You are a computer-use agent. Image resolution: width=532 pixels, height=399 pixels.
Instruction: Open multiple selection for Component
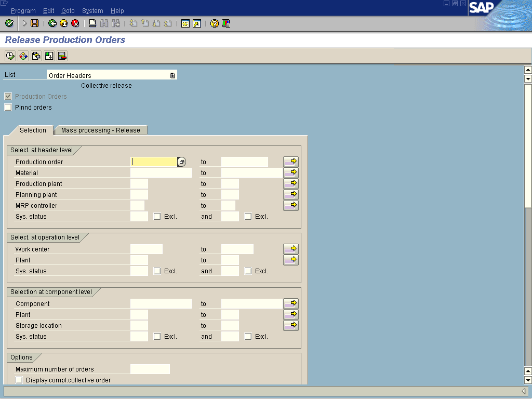click(291, 303)
